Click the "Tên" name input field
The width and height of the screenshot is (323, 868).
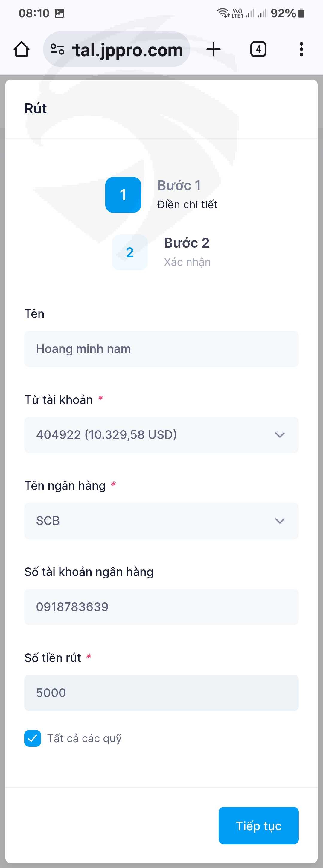[x=161, y=349]
